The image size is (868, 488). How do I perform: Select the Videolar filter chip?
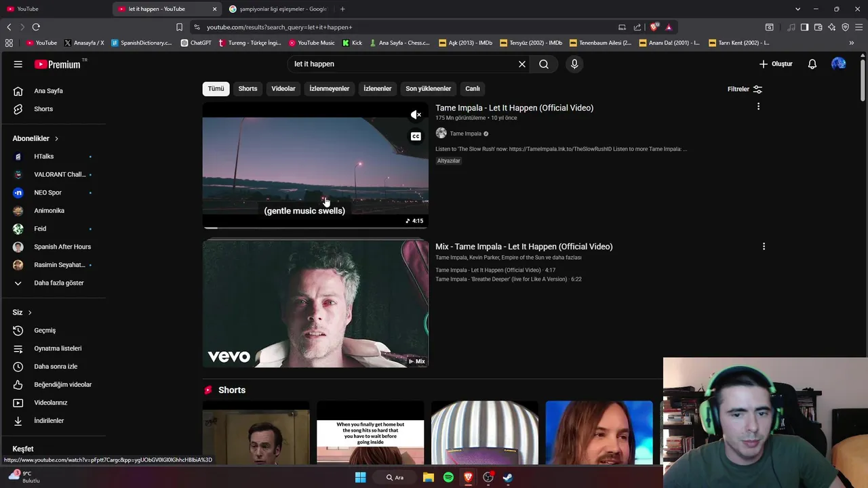point(283,89)
